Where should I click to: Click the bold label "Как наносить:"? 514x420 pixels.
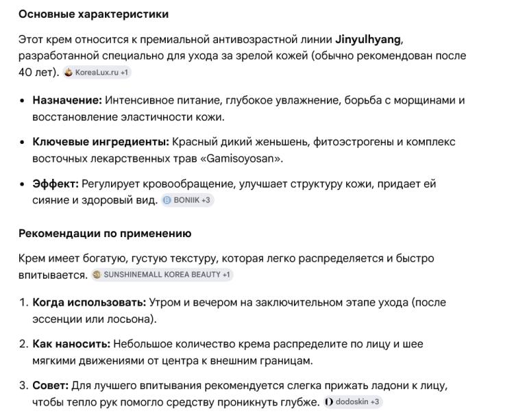coord(71,344)
